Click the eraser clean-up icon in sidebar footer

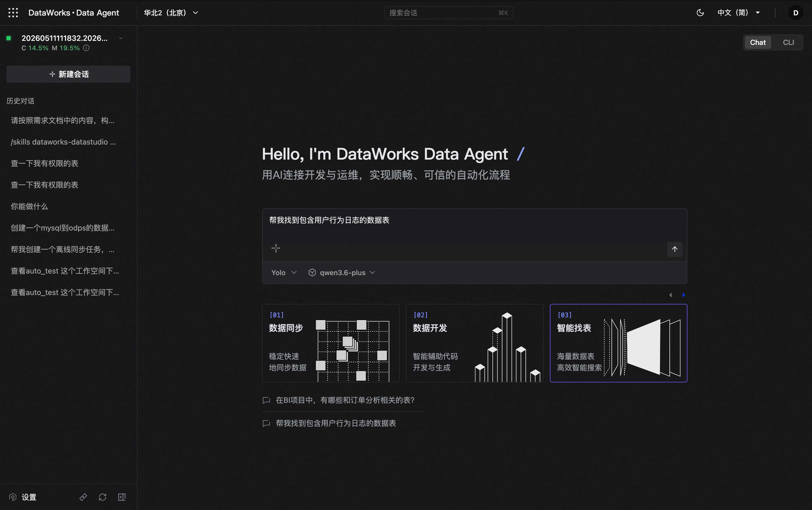coord(83,497)
